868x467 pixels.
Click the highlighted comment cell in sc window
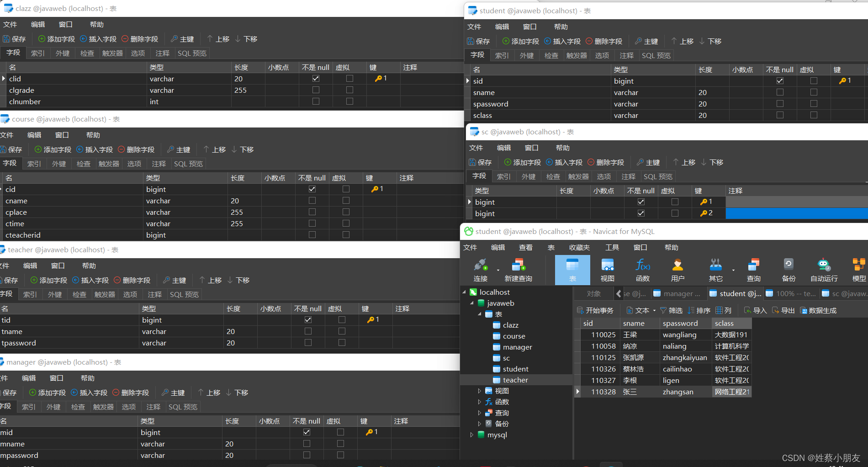796,213
